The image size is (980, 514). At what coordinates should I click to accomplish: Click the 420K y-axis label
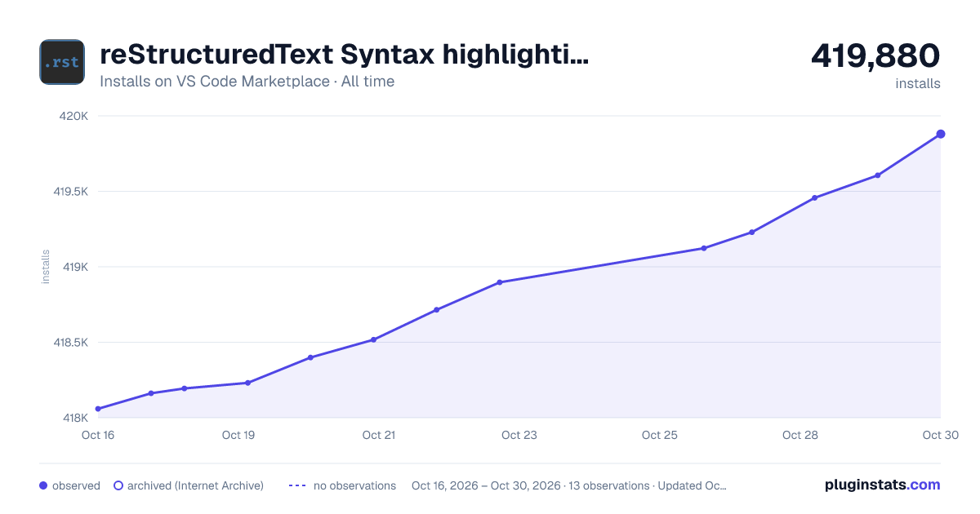(x=75, y=116)
